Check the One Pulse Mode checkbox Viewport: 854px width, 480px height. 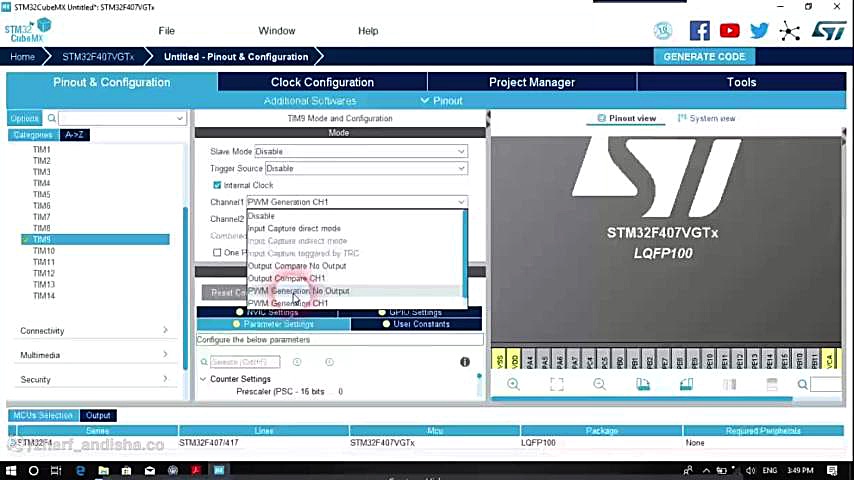coord(217,253)
